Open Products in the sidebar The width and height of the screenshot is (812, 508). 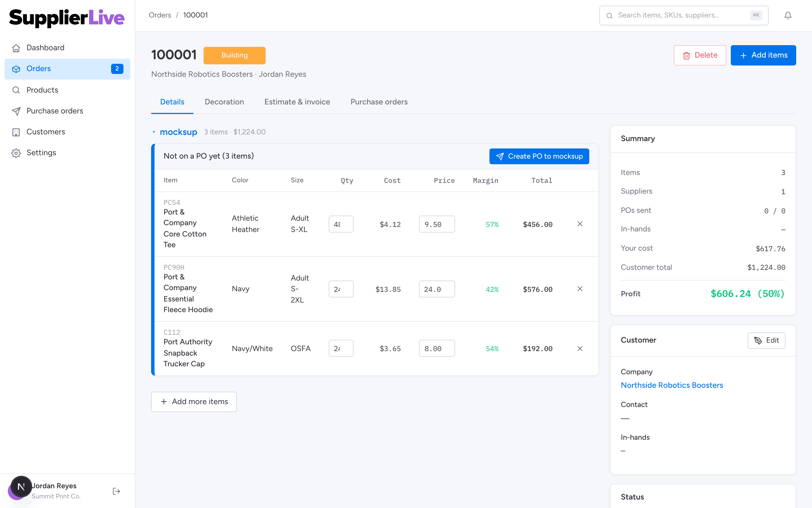(x=67, y=90)
